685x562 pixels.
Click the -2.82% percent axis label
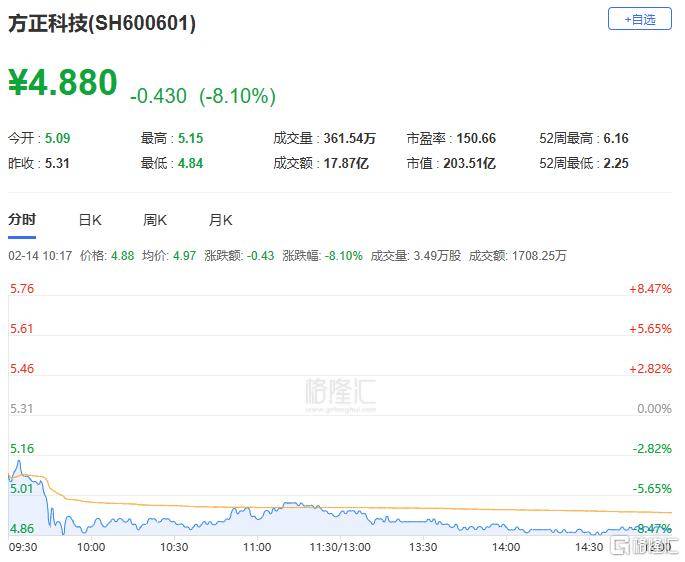click(x=652, y=448)
